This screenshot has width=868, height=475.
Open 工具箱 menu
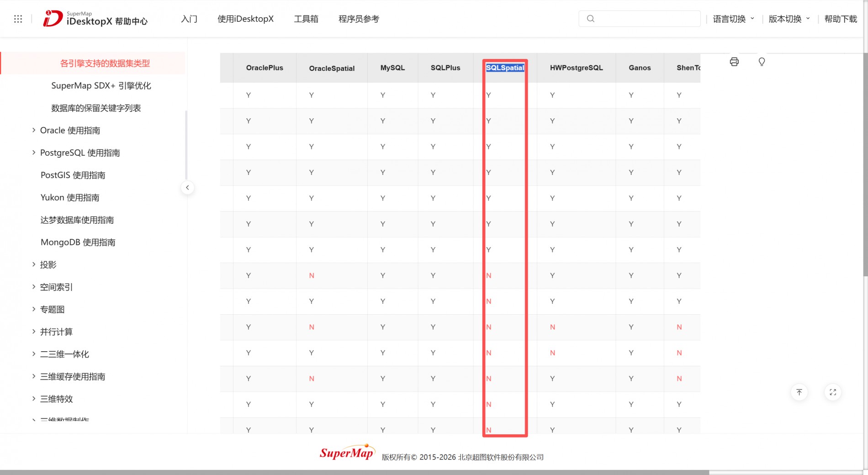pyautogui.click(x=306, y=19)
